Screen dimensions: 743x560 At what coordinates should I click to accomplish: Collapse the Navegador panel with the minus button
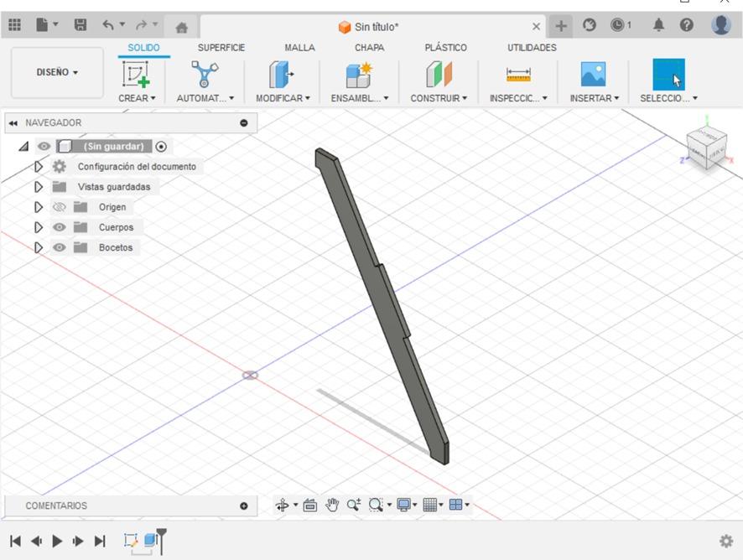click(244, 123)
